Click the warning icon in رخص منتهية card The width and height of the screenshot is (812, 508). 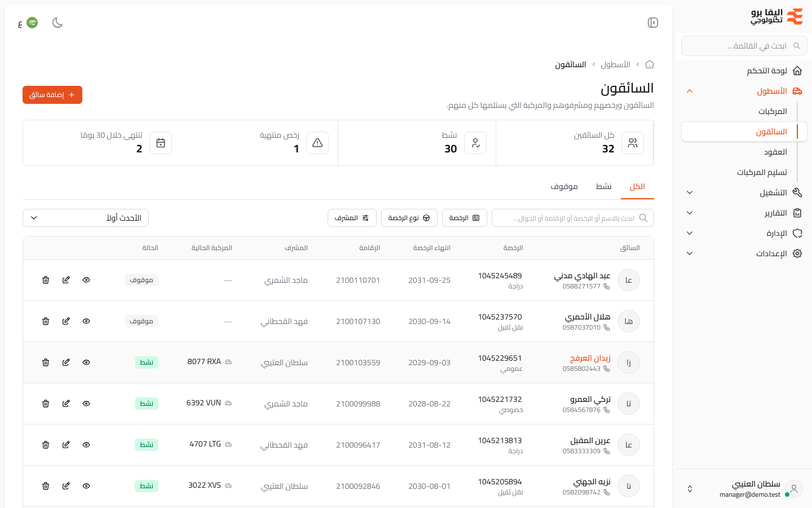[317, 143]
